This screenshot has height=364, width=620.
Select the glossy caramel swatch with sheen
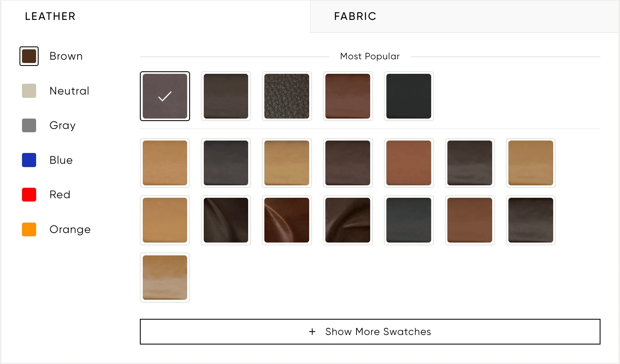coord(287,220)
